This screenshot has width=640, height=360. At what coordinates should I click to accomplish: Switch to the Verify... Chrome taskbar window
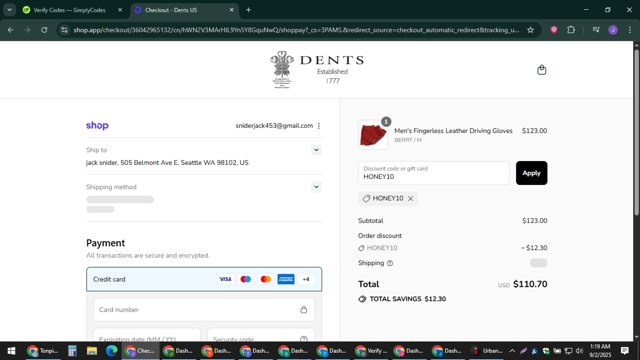coord(371,351)
